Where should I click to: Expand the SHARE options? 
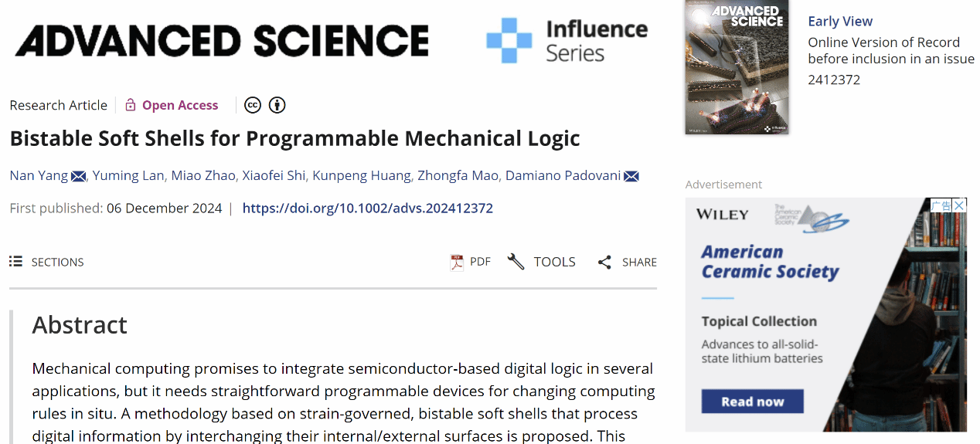[639, 263]
